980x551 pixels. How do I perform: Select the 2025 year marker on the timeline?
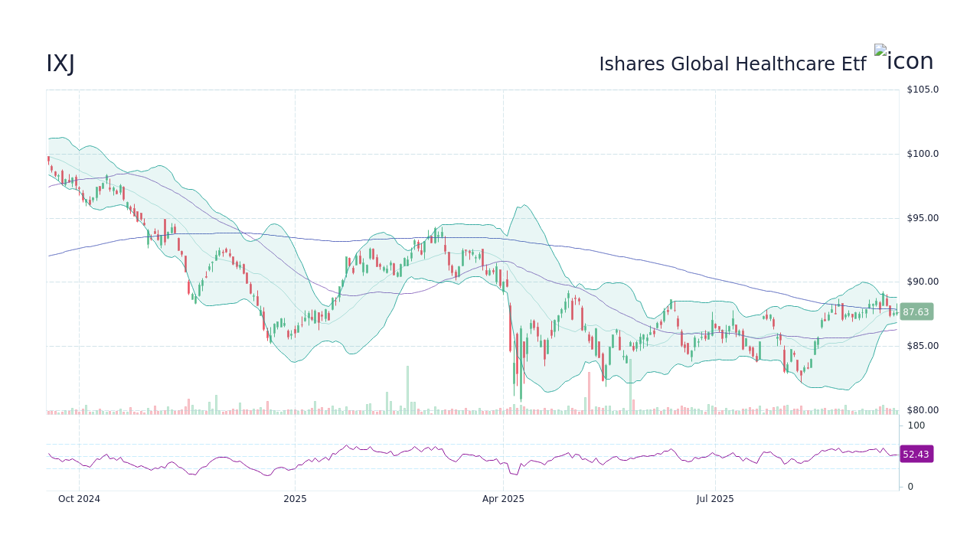coord(295,498)
